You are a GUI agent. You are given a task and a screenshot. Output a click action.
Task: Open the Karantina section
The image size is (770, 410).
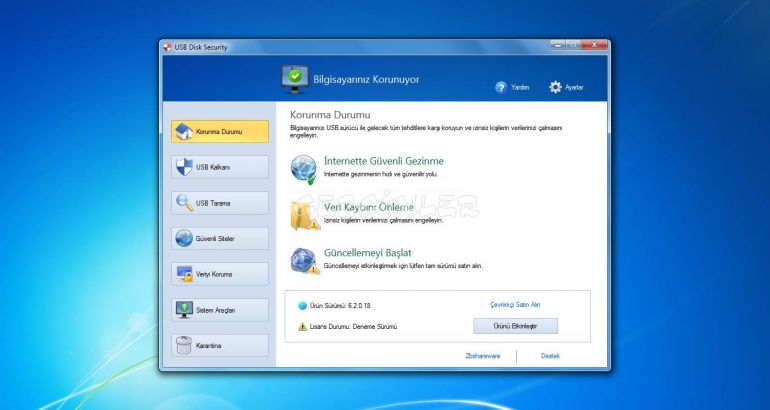pos(220,346)
